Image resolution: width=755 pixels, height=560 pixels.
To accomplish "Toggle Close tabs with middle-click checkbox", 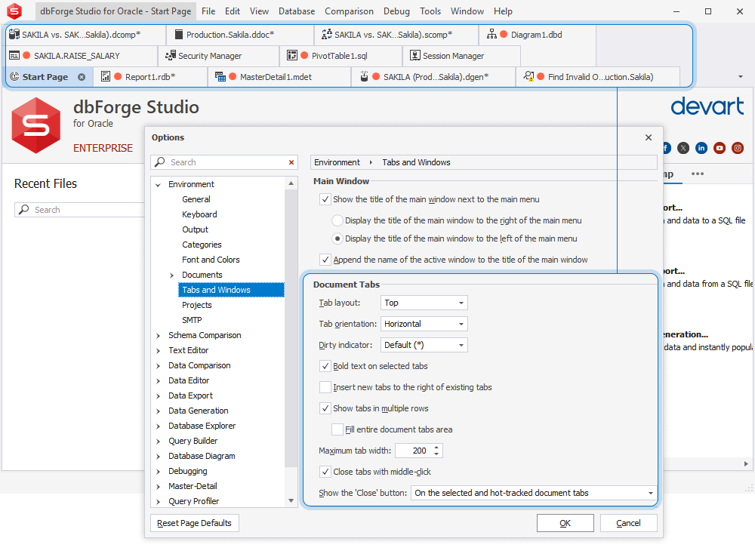I will pos(325,472).
